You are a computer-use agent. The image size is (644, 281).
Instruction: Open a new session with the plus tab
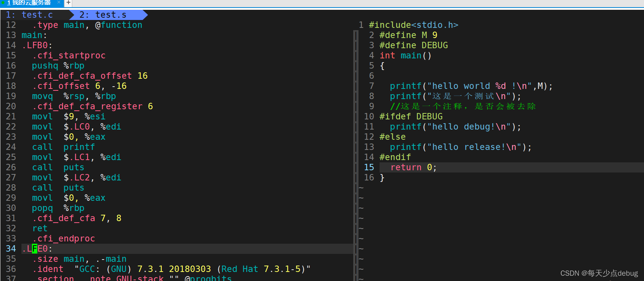68,3
